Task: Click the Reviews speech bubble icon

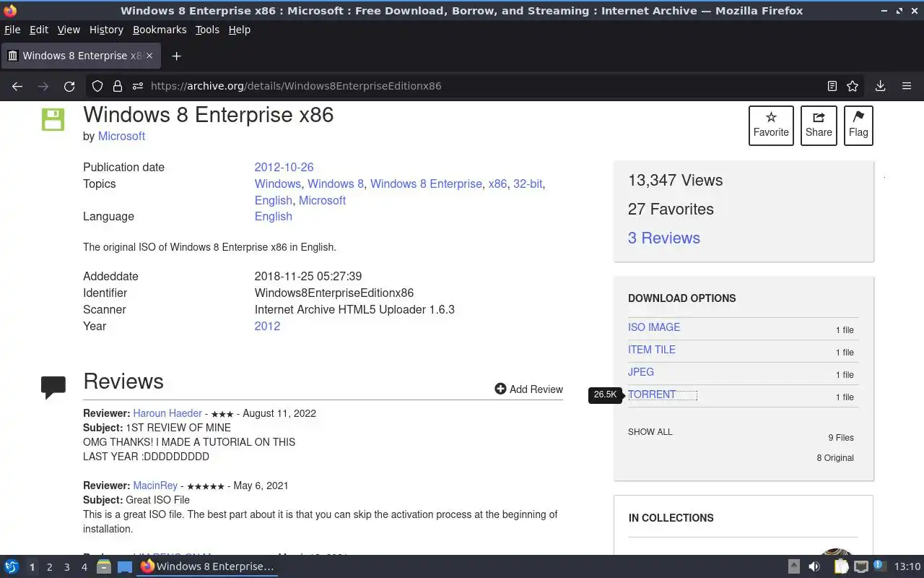Action: coord(53,387)
